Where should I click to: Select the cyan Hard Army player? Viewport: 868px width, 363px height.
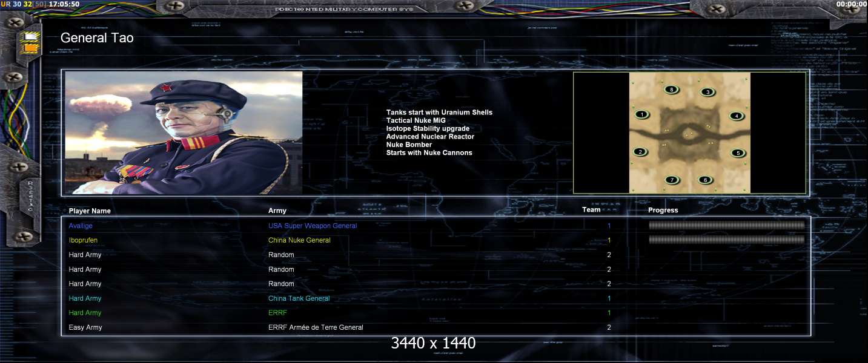point(85,298)
